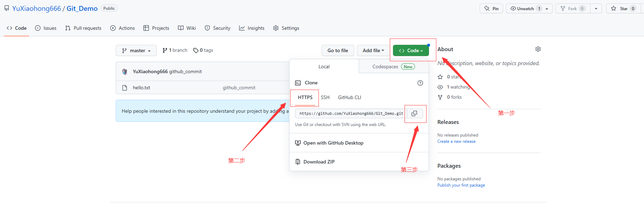View the 0 forks link

(x=450, y=97)
